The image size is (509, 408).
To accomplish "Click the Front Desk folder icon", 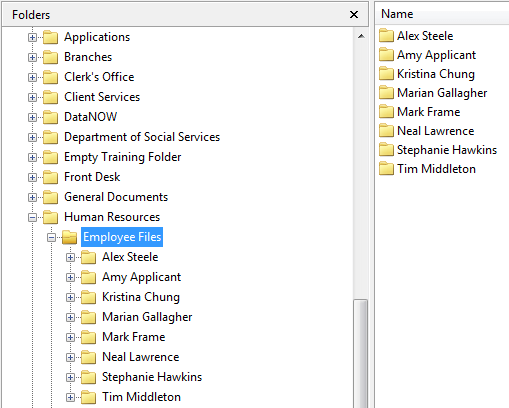I will click(x=51, y=177).
